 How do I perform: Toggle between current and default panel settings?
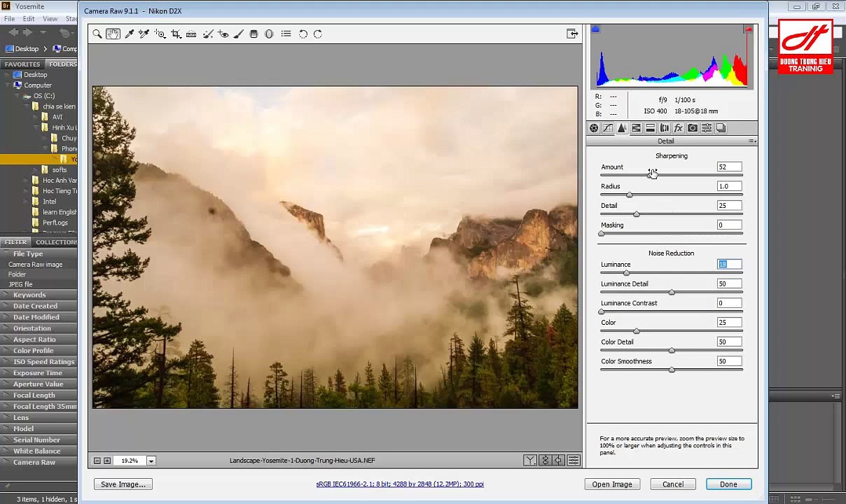pos(574,460)
